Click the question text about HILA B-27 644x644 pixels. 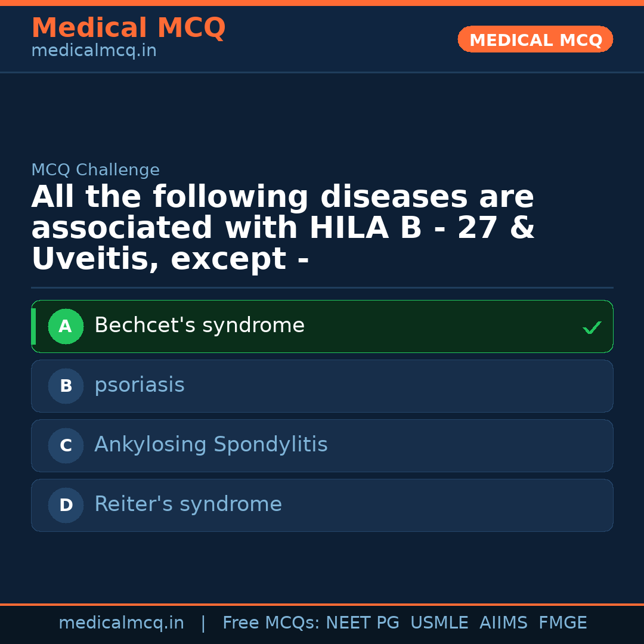point(283,228)
